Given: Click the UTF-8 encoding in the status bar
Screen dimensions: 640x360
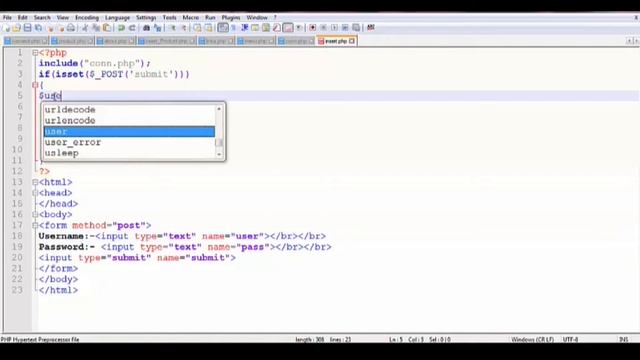Looking at the screenshot, I should click(570, 339).
